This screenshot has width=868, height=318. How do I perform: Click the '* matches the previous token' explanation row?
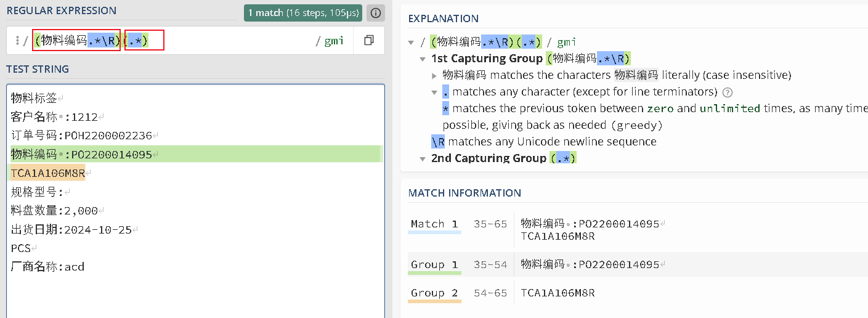click(655, 116)
